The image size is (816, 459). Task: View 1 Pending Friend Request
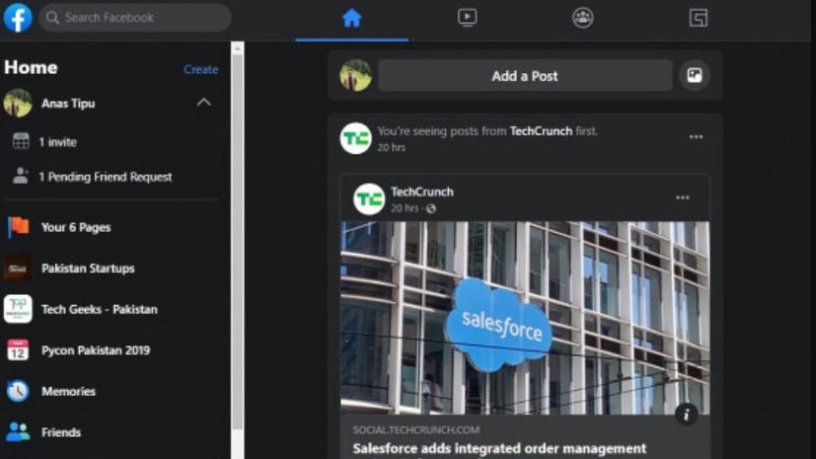point(105,177)
